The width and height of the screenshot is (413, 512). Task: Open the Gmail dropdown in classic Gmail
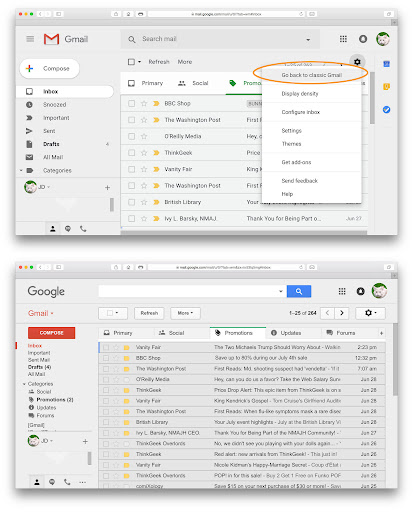41,313
